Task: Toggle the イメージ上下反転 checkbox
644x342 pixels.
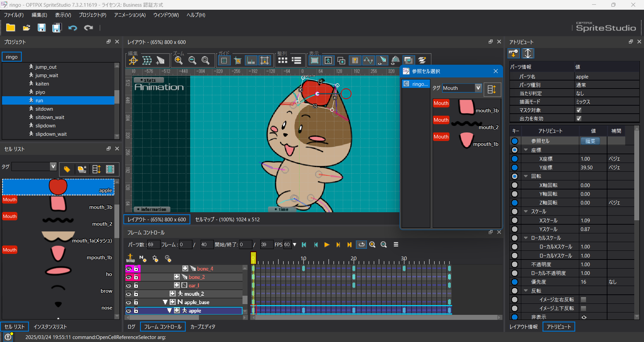Action: click(584, 308)
